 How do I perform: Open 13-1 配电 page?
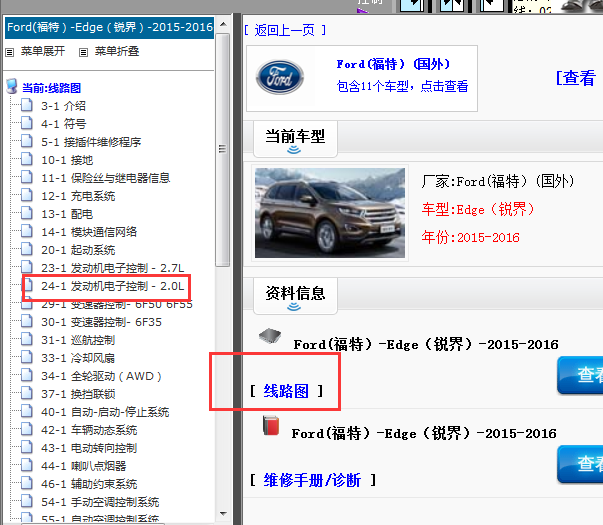(x=67, y=214)
